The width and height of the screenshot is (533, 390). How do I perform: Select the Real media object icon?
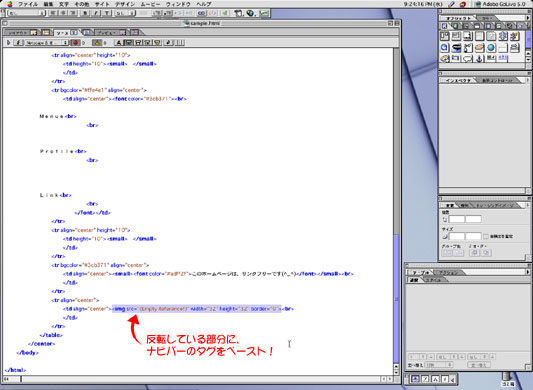point(457,48)
